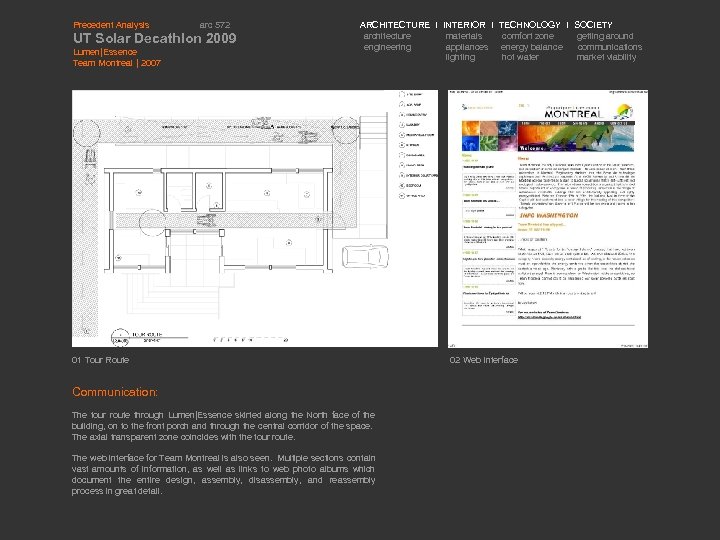Select the 'comfort zone' sub-item
This screenshot has width=720, height=540.
[528, 36]
